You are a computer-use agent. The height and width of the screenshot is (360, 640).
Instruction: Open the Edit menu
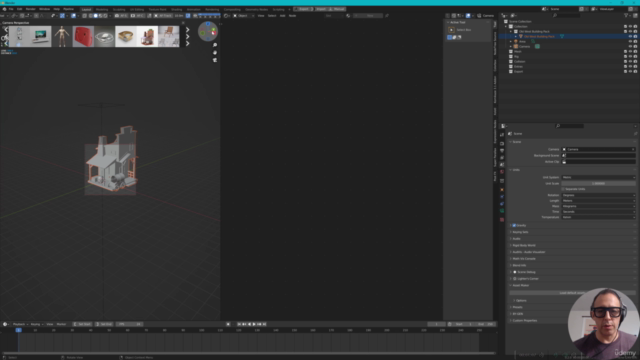click(x=20, y=9)
